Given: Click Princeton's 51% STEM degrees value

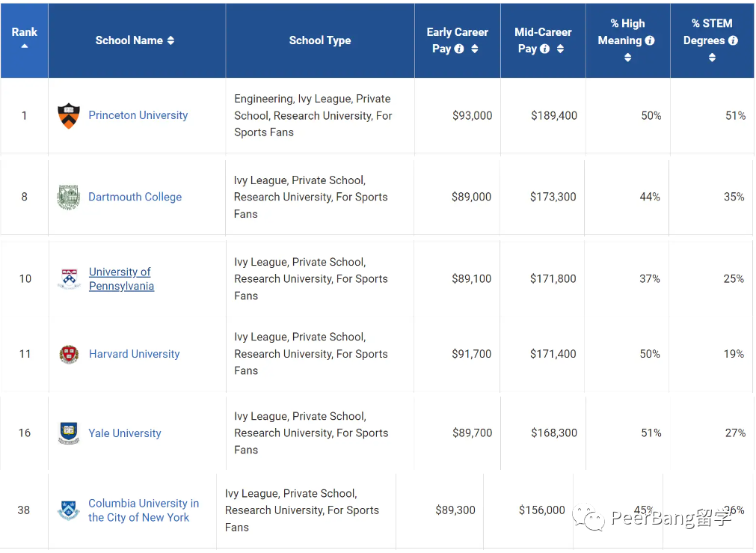Looking at the screenshot, I should [x=735, y=116].
